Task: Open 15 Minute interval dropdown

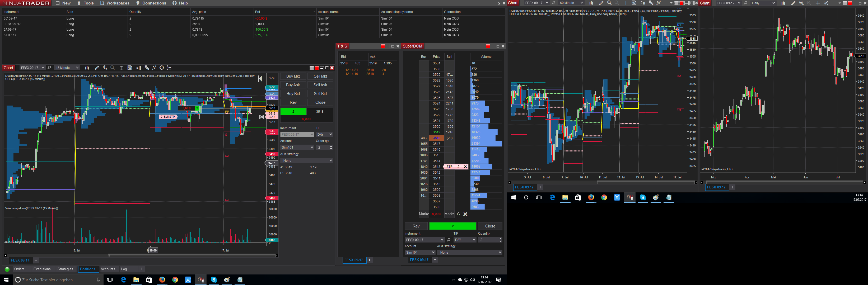Action: click(x=67, y=68)
